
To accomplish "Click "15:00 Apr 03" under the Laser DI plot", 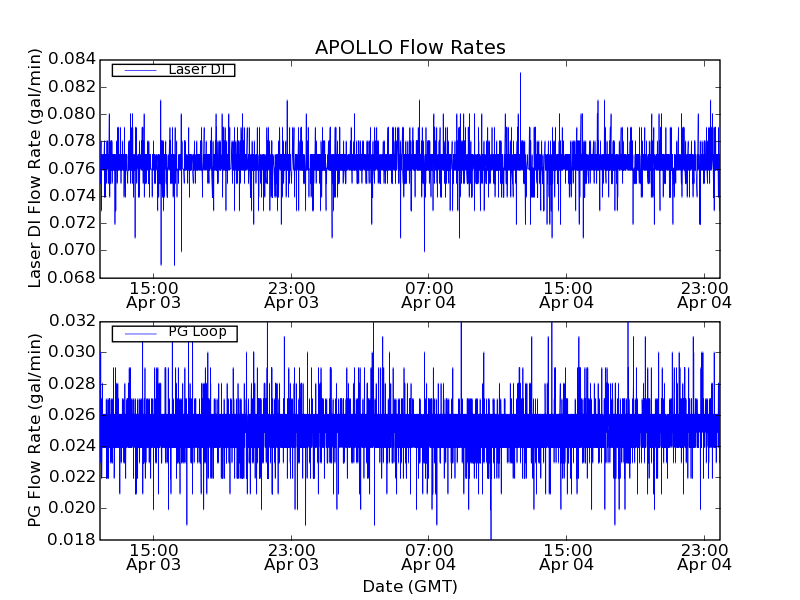I will 154,295.
